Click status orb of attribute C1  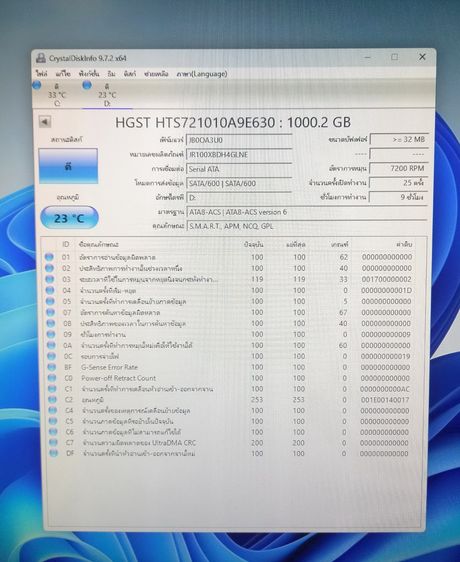[x=52, y=389]
